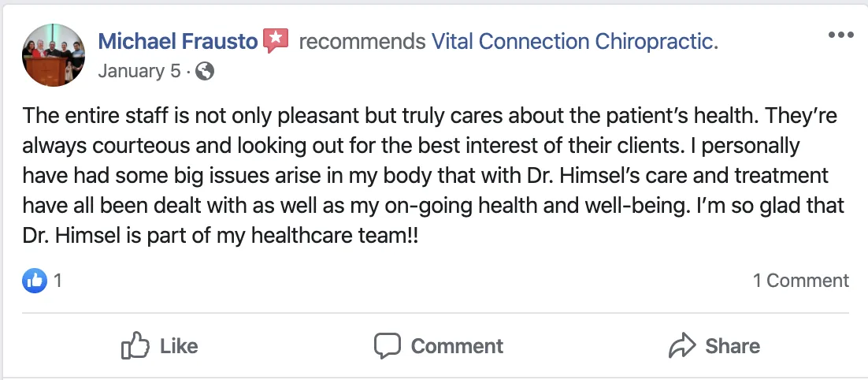Viewport: 868px width, 380px height.
Task: Open Michael Frausto's profile picture
Action: [x=54, y=54]
